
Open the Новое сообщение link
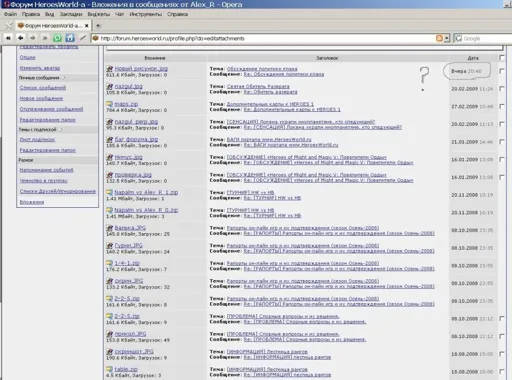pos(41,98)
